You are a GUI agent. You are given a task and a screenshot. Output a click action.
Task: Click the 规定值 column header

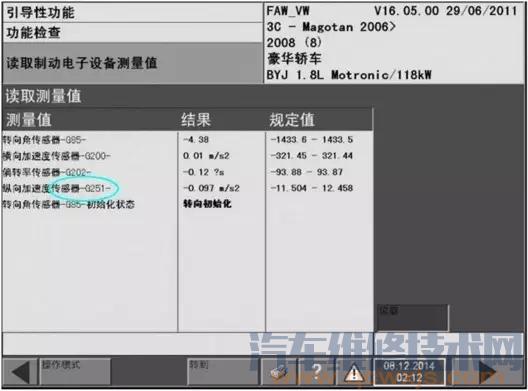click(292, 120)
